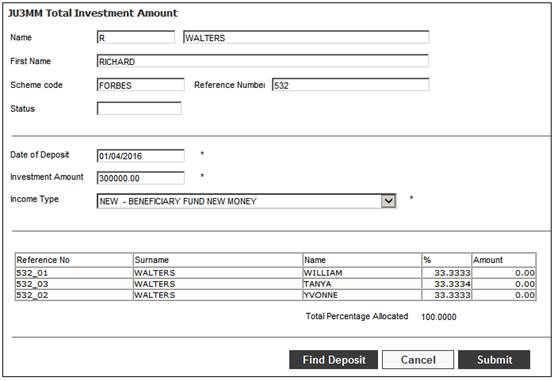Click the First Name label

point(30,61)
